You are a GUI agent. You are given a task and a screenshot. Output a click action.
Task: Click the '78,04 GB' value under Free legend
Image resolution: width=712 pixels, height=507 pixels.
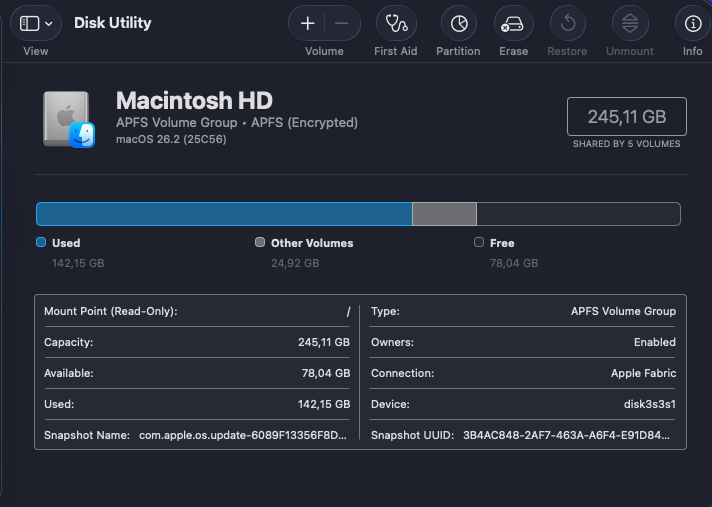[514, 263]
